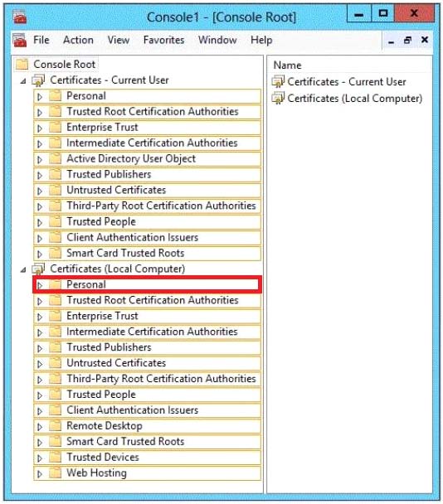Open the Favorites menu

coord(163,40)
